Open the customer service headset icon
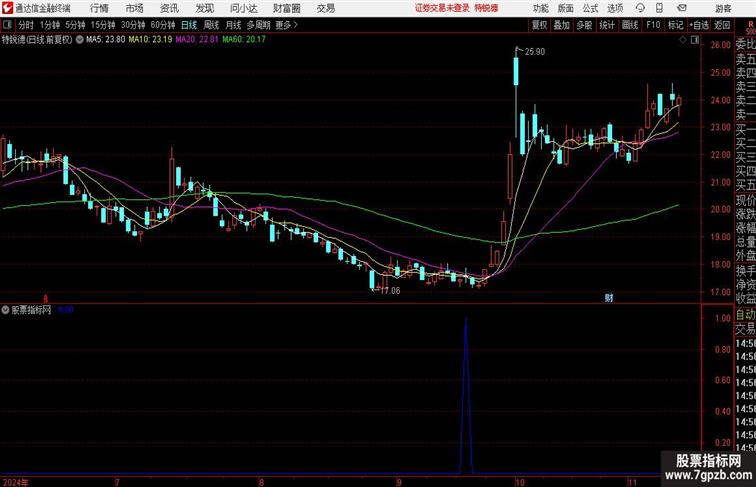The height and width of the screenshot is (487, 756). click(x=640, y=8)
